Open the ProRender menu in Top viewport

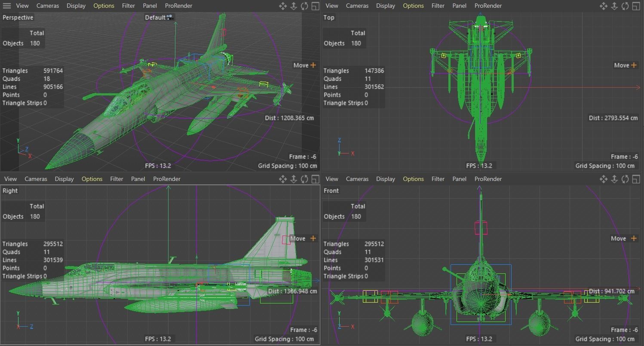(x=488, y=6)
